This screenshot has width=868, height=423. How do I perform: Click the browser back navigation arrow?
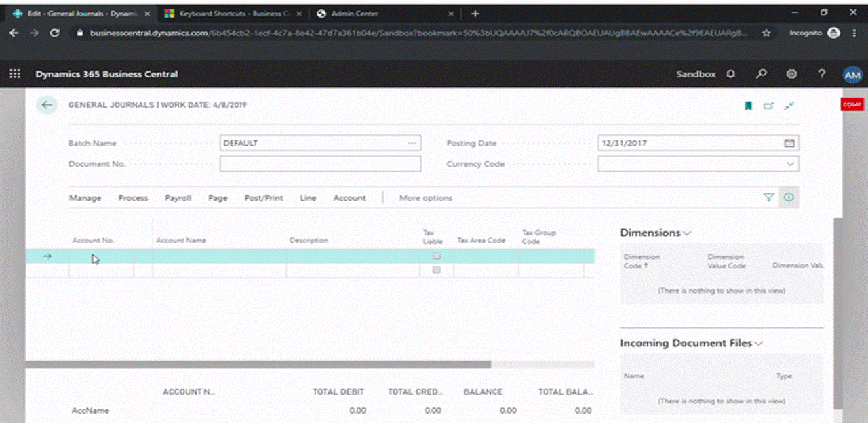(14, 33)
